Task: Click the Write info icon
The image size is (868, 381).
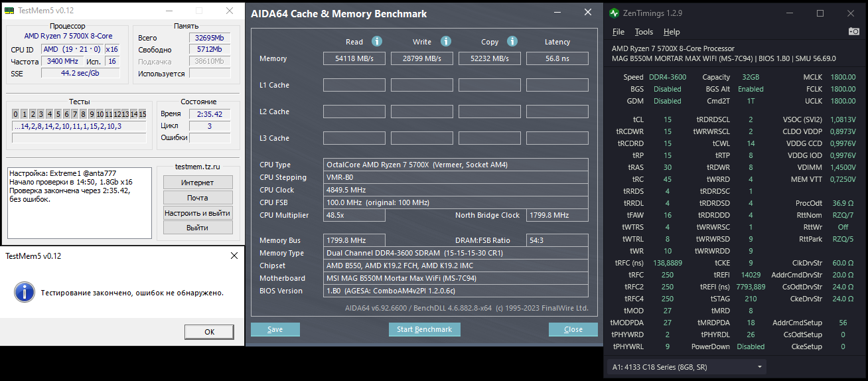Action: tap(445, 41)
